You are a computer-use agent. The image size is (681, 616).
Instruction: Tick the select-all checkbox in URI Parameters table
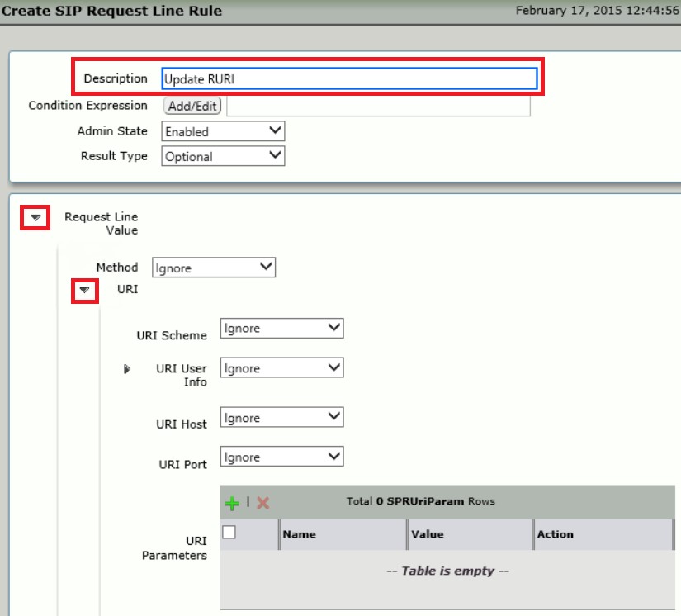(229, 533)
